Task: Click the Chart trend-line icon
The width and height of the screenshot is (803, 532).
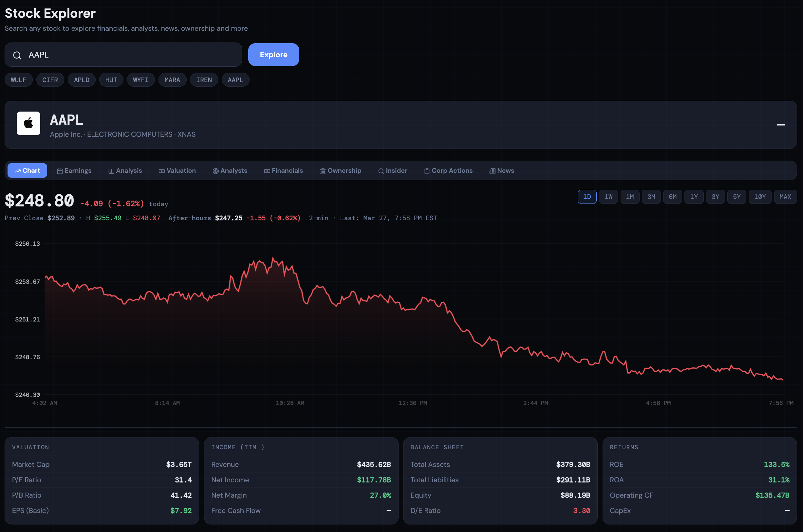Action: 18,171
